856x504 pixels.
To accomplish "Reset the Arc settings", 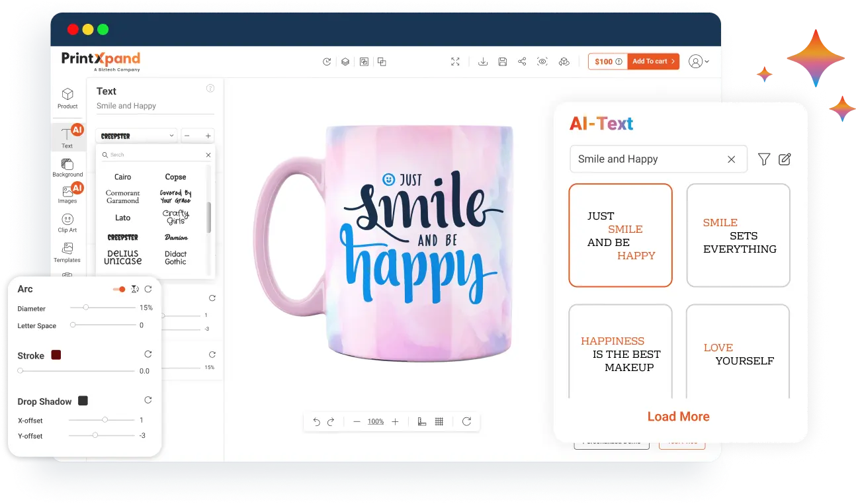I will [148, 289].
